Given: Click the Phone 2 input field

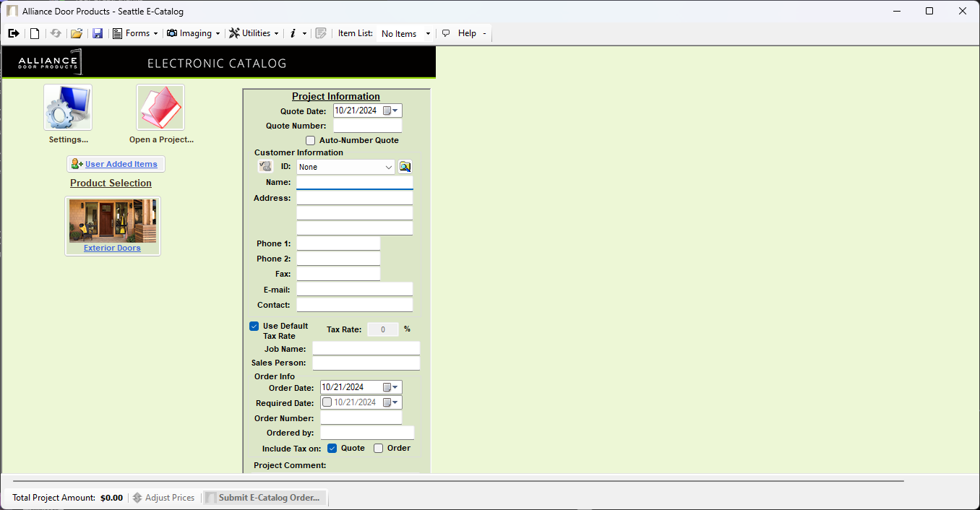Looking at the screenshot, I should [x=338, y=259].
